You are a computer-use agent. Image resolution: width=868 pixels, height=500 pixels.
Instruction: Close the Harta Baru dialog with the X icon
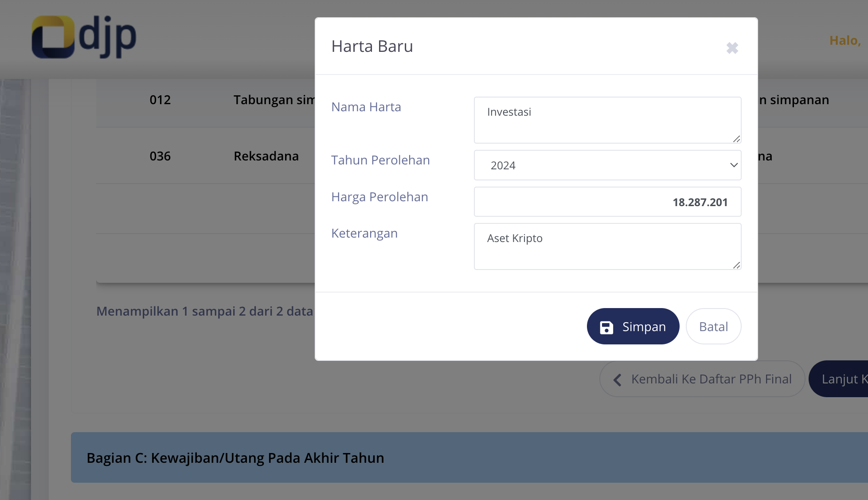tap(732, 48)
